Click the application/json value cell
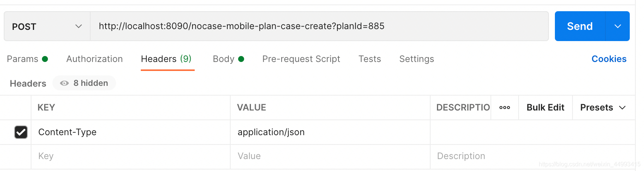The image size is (644, 171). (x=329, y=132)
